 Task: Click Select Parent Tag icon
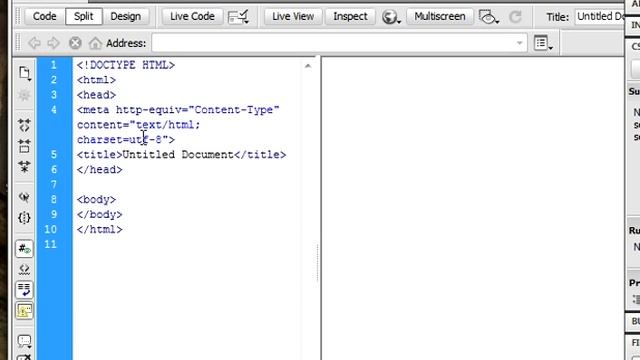click(24, 198)
